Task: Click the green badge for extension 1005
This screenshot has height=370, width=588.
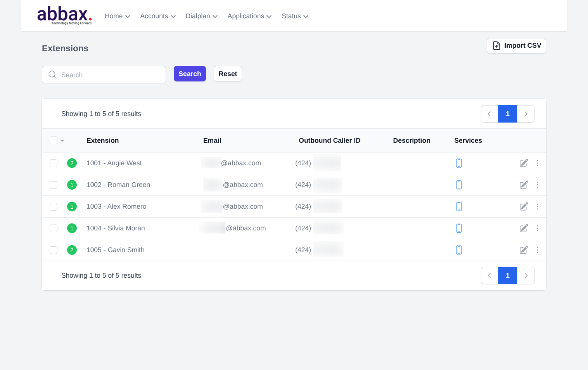Action: point(72,250)
